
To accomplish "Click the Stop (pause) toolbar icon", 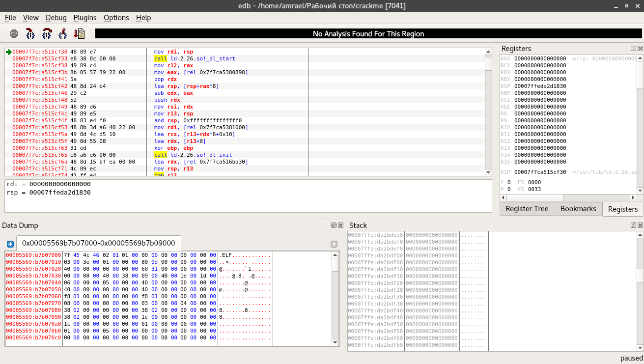I will tap(14, 34).
